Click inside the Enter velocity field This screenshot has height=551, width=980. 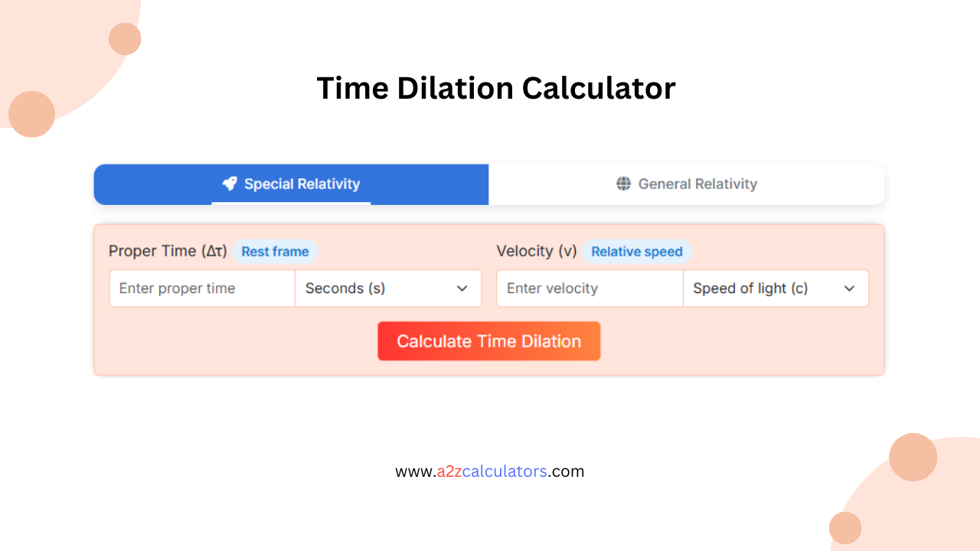pyautogui.click(x=589, y=289)
